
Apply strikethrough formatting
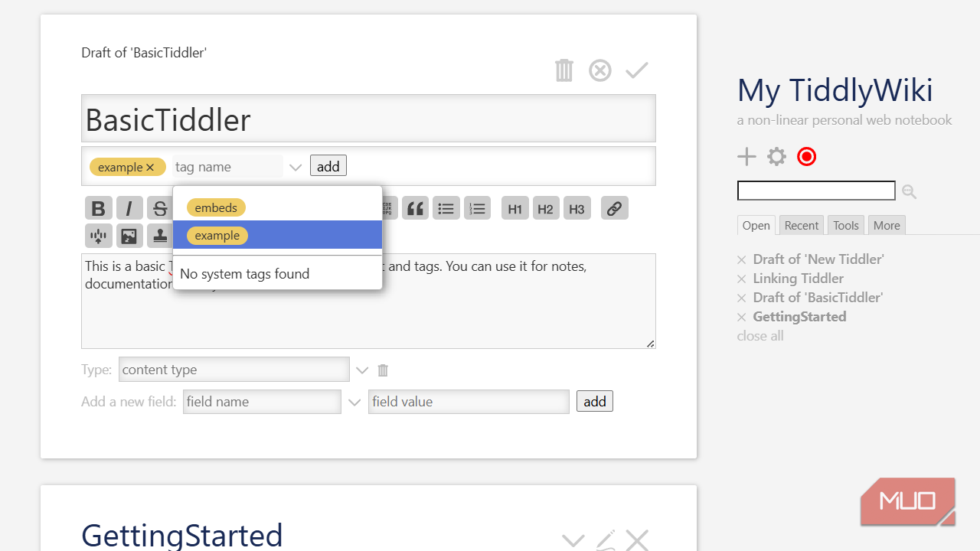point(160,208)
